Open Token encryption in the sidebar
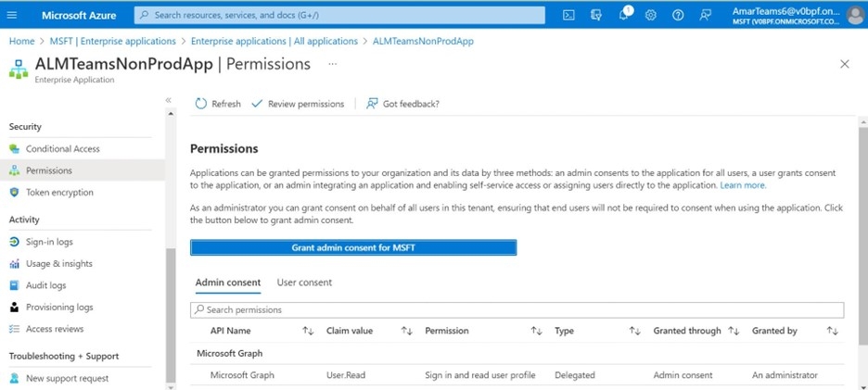 coord(59,193)
